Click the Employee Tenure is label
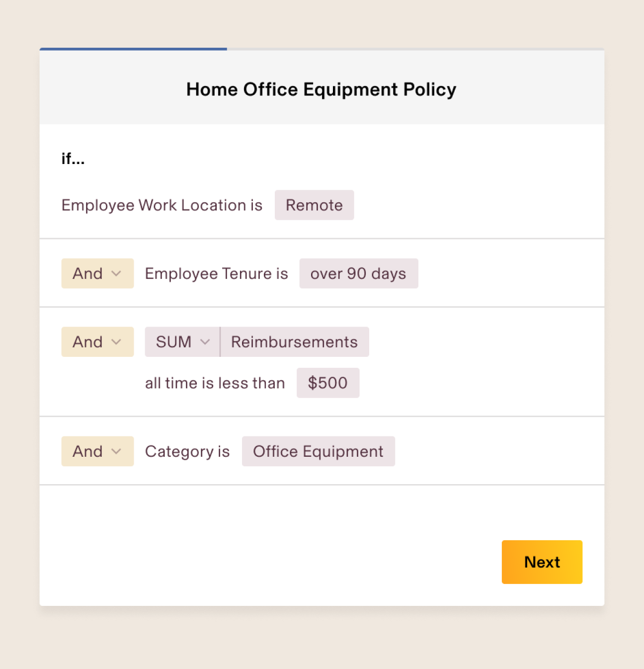 pos(217,274)
